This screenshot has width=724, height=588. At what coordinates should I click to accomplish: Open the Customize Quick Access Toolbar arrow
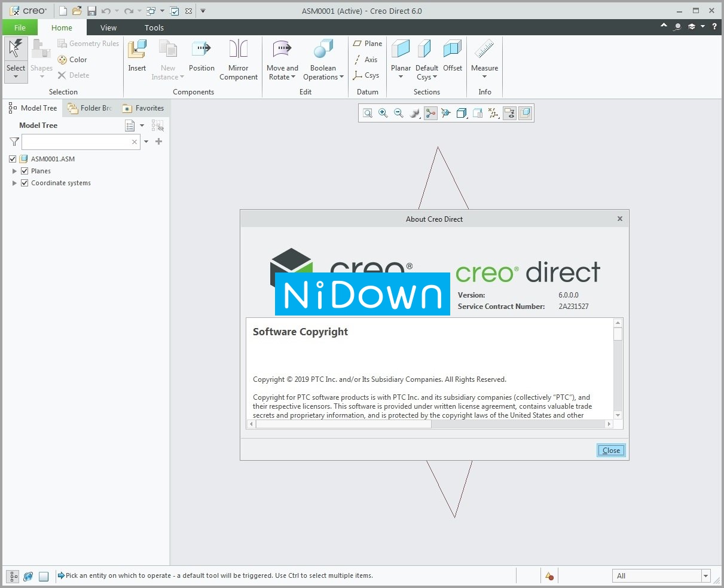pyautogui.click(x=203, y=11)
